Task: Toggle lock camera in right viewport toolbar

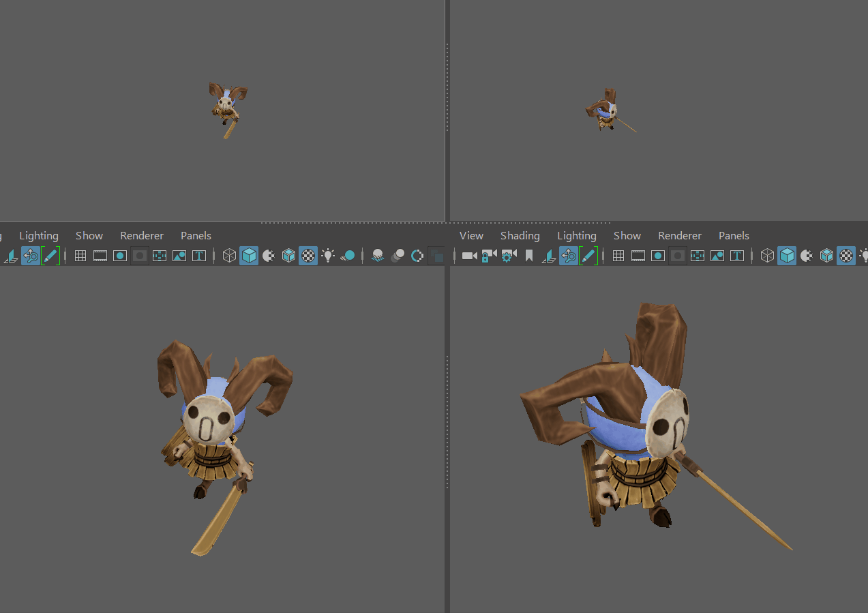Action: click(489, 256)
